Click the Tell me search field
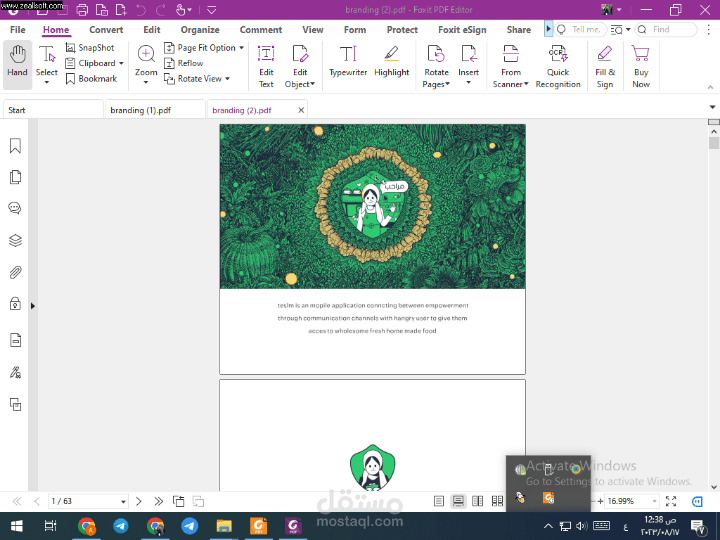Screen dimensions: 720x540 [581, 29]
